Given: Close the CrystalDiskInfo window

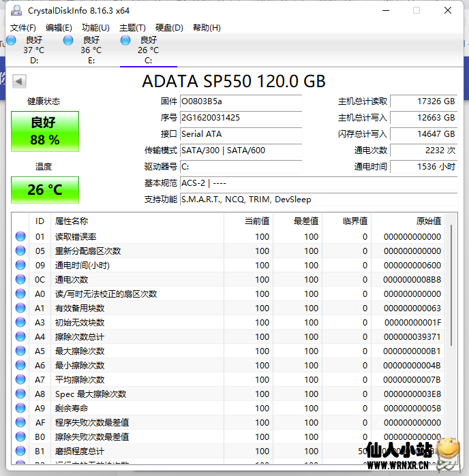Looking at the screenshot, I should (448, 11).
